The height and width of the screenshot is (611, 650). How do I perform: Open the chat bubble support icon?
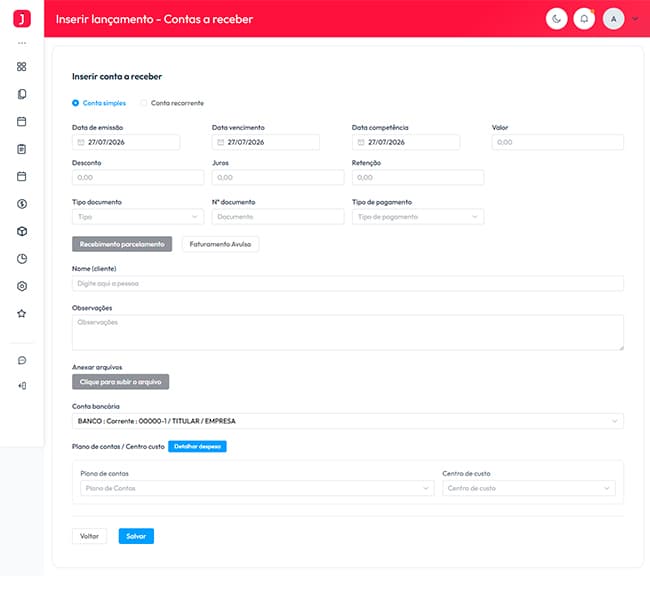click(x=22, y=360)
